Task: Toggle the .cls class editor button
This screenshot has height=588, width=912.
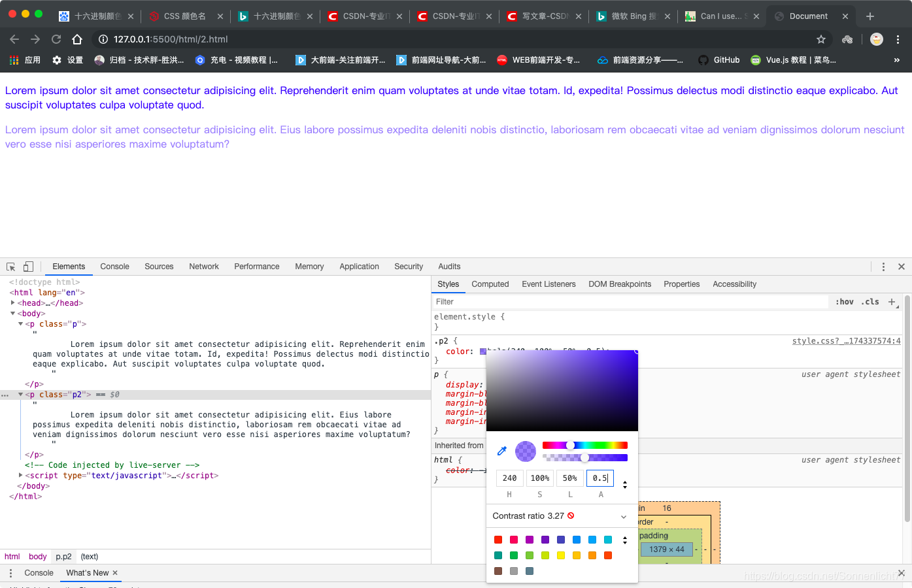Action: (870, 302)
